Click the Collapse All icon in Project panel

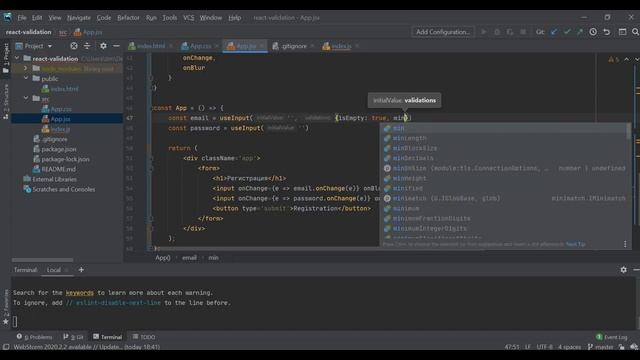(87, 46)
